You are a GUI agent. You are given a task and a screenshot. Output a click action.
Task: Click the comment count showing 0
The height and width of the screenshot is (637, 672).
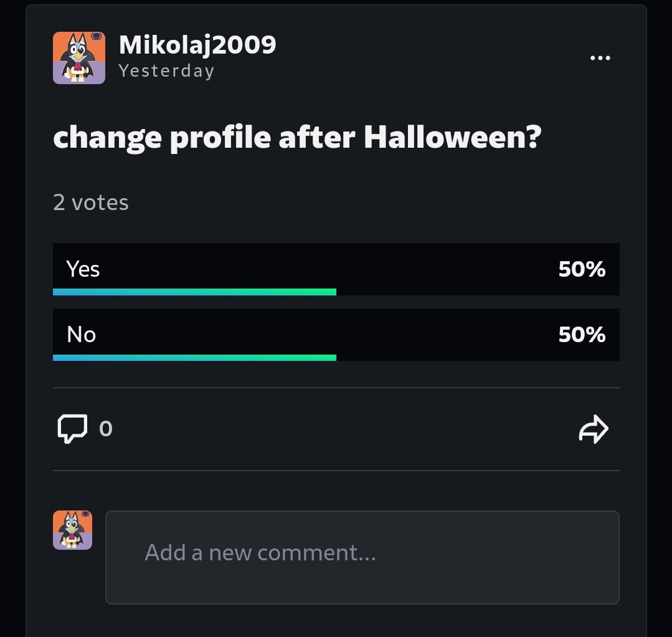pos(106,429)
